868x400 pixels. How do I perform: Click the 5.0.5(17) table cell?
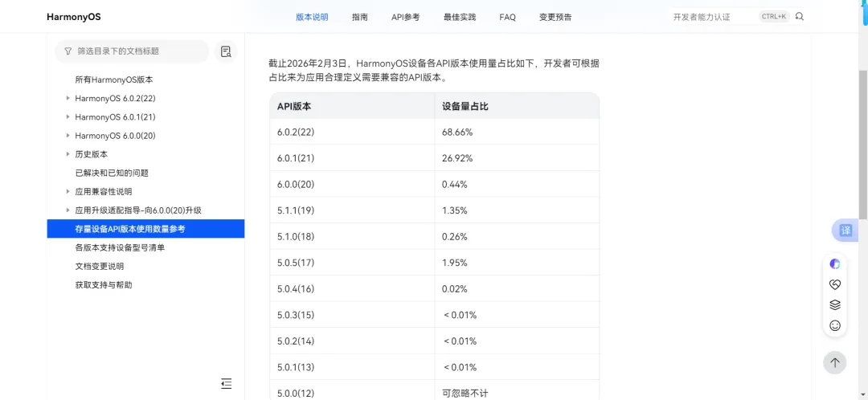pos(352,262)
